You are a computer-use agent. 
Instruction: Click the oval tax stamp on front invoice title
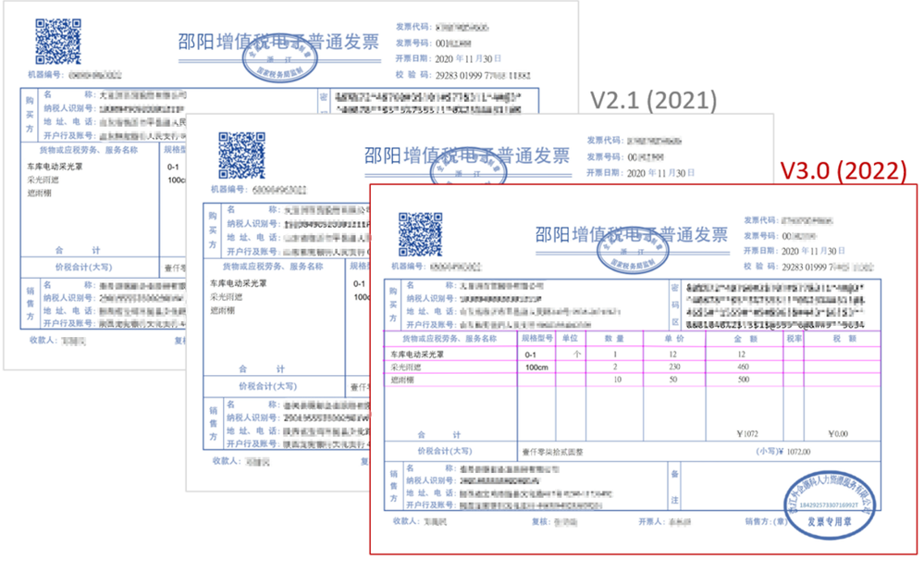(x=633, y=251)
